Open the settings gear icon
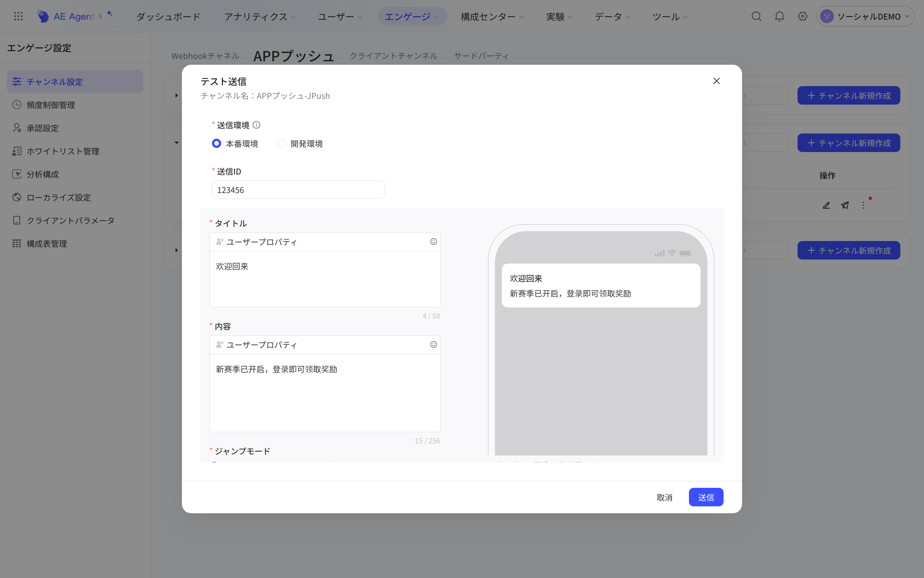This screenshot has width=924, height=578. coord(802,16)
